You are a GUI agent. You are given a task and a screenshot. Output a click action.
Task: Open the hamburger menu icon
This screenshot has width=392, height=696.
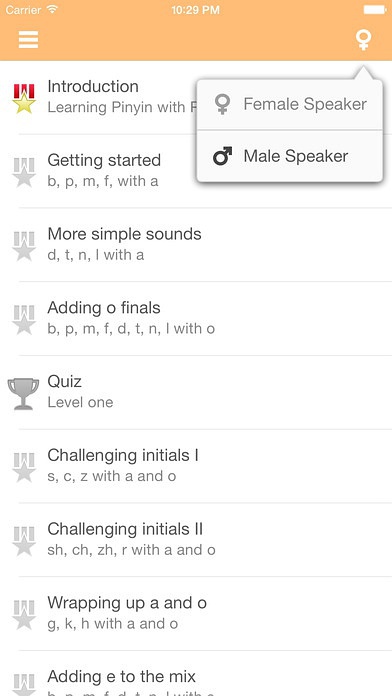(x=28, y=40)
